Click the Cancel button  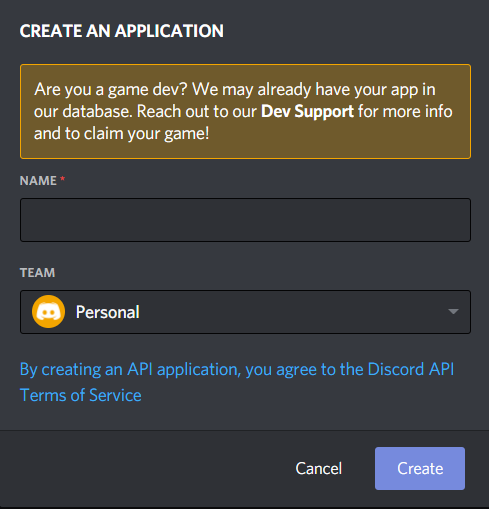(319, 468)
